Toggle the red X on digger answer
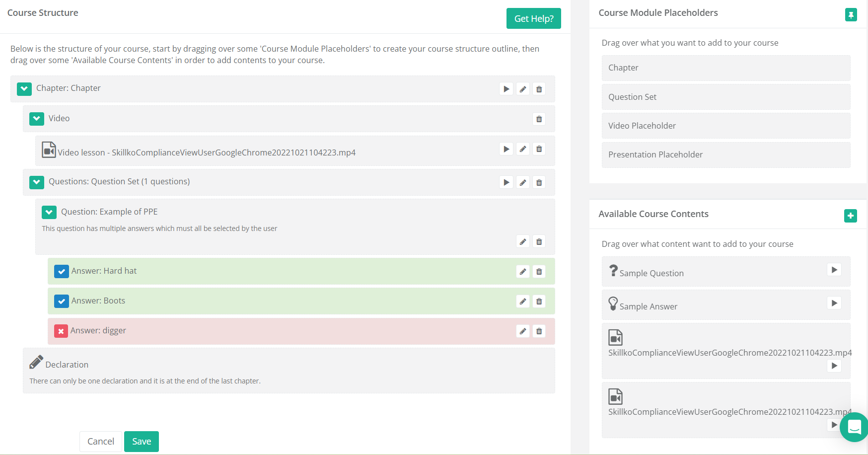868x455 pixels. 61,331
